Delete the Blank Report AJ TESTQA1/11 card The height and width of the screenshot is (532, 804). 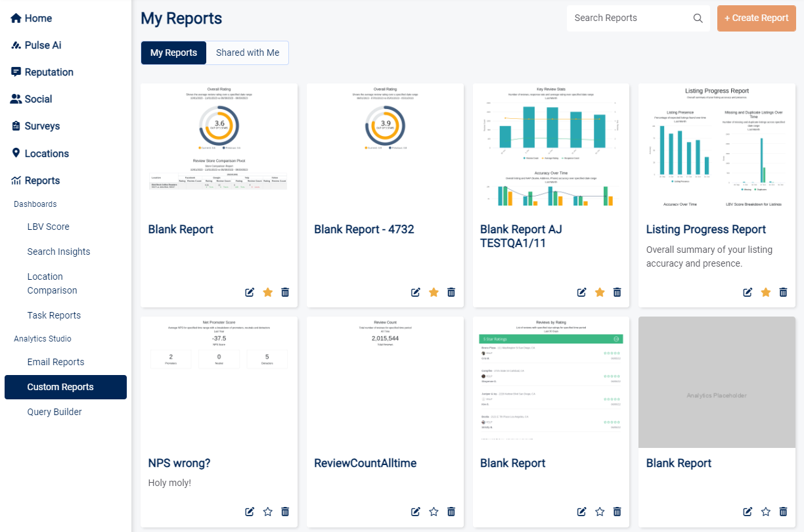click(x=617, y=292)
